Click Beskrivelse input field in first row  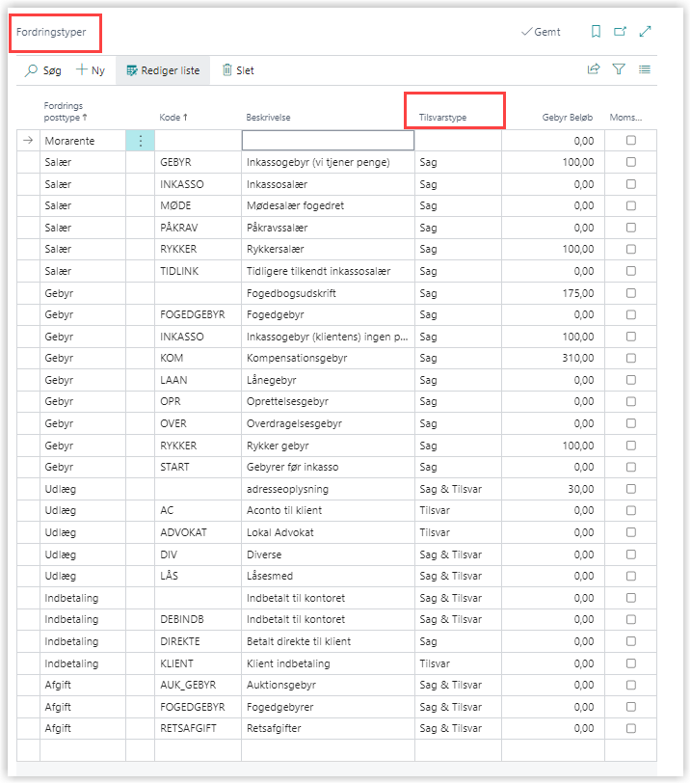(x=328, y=141)
